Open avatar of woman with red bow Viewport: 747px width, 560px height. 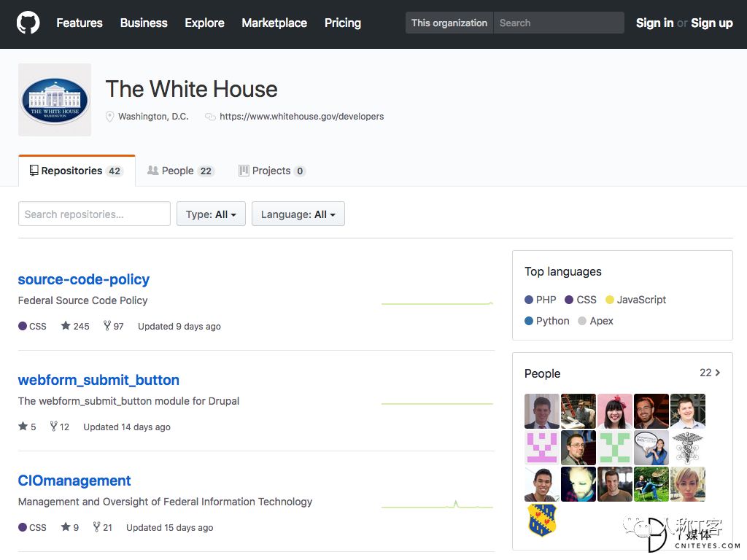click(614, 411)
